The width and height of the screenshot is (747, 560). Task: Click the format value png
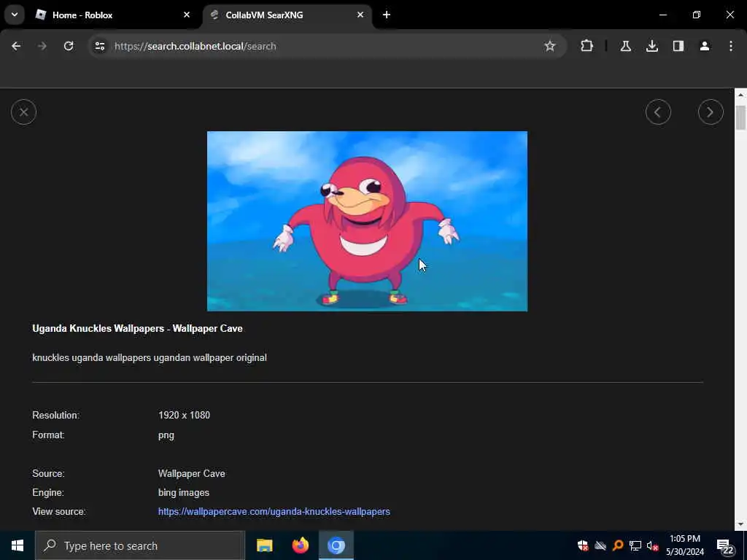(166, 435)
